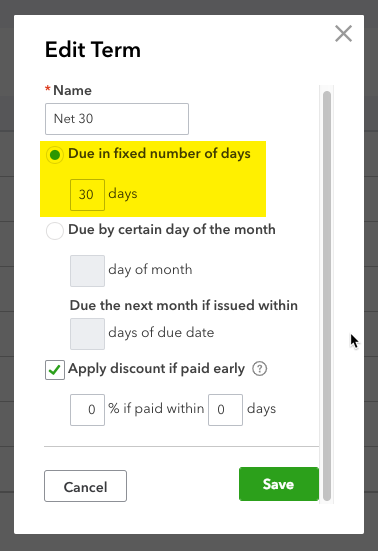
Task: Click the Apply discount if paid early label text
Action: (156, 369)
